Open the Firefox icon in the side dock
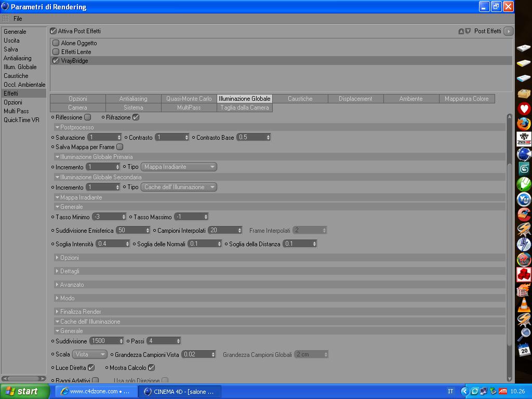The width and height of the screenshot is (532, 399). click(x=524, y=124)
